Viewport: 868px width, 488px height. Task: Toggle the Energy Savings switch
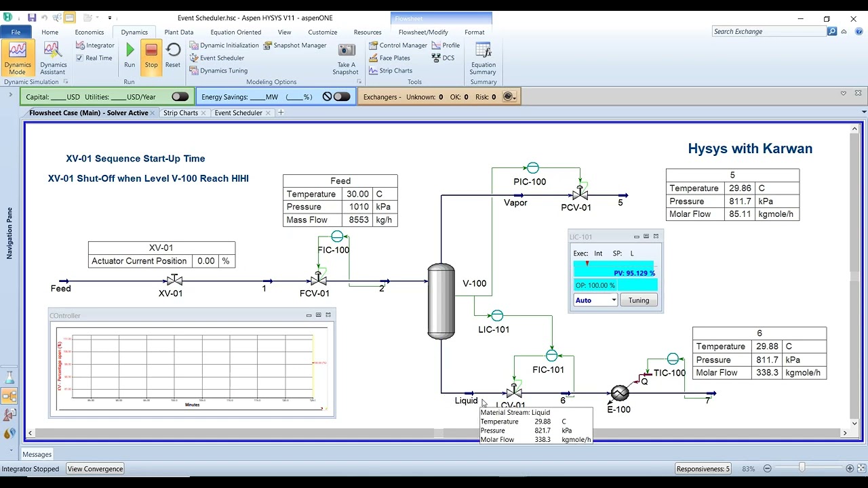pos(342,97)
